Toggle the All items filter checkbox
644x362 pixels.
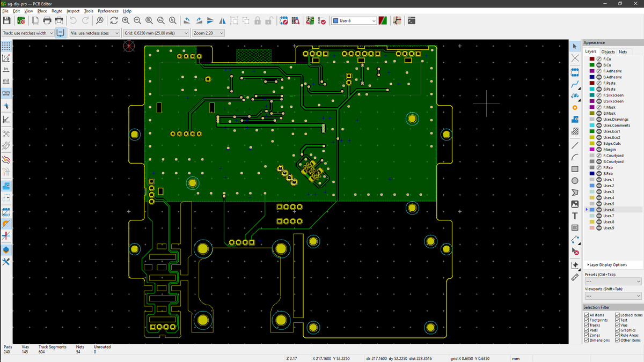pos(587,315)
